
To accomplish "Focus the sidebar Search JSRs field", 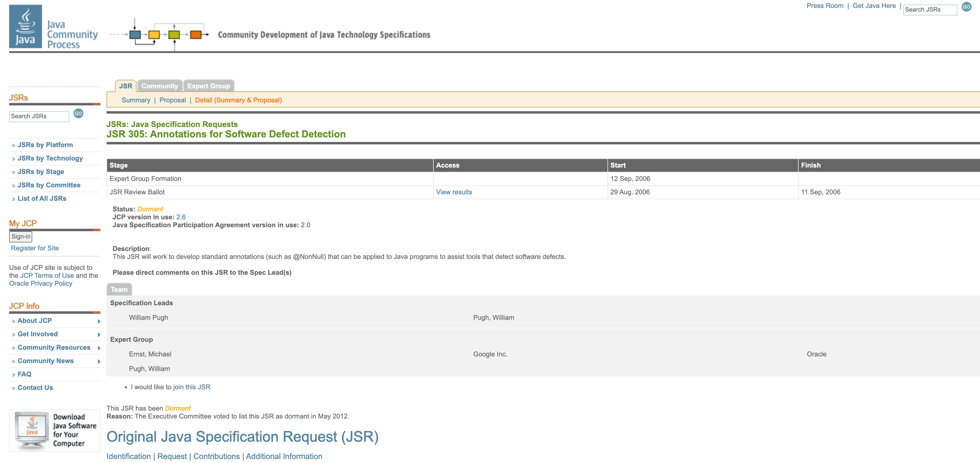I will [39, 116].
